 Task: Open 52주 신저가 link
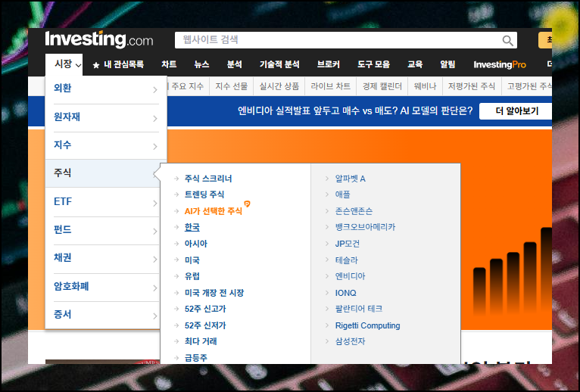(x=205, y=325)
